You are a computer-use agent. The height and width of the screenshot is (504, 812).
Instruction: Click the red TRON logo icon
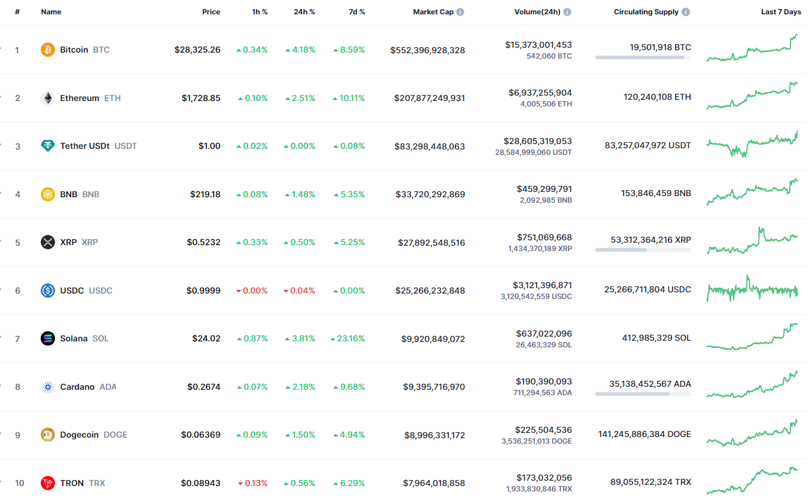(x=48, y=483)
